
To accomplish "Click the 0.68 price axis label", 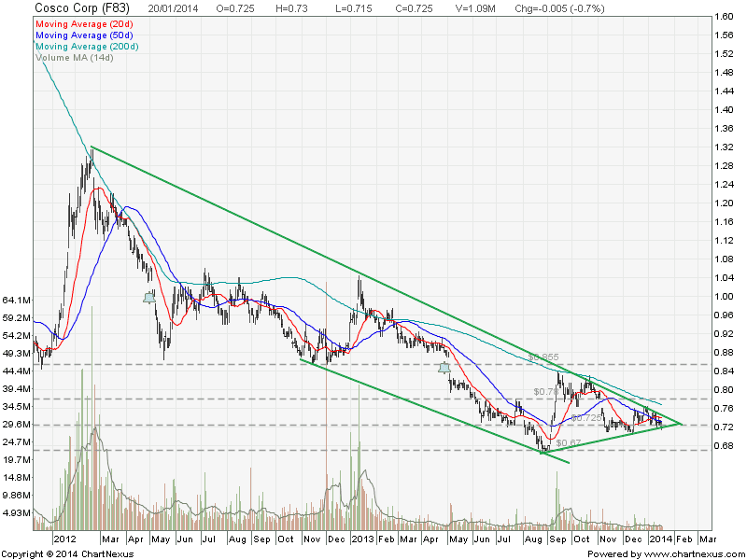I will tap(725, 446).
